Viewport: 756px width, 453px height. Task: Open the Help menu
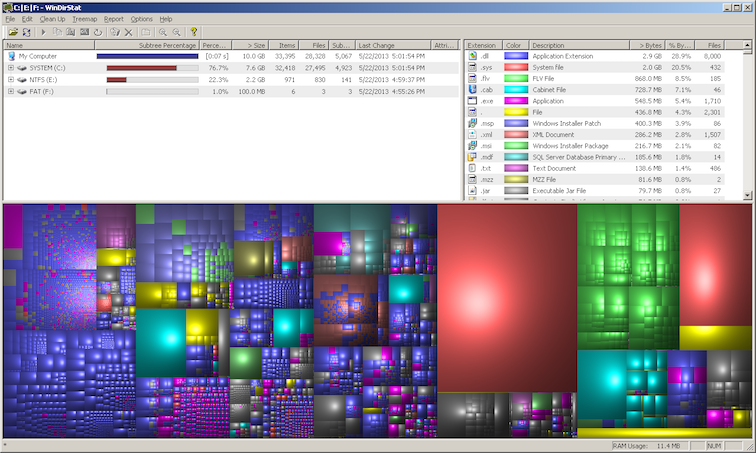pos(166,19)
